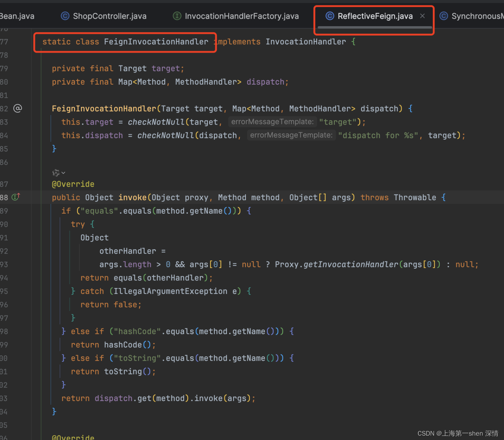Click the Target type on line 79
Screen dimensions: 504x440
pos(132,69)
